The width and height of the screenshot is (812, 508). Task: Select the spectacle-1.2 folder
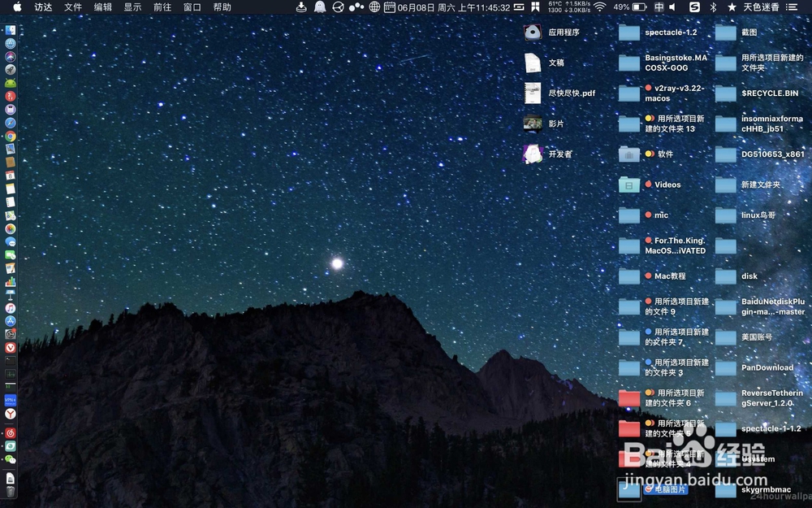click(658, 33)
